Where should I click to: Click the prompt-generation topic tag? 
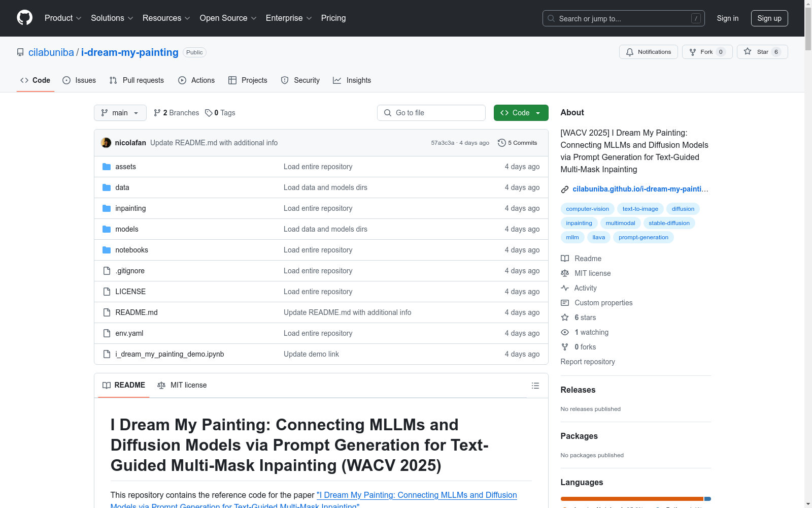point(644,237)
